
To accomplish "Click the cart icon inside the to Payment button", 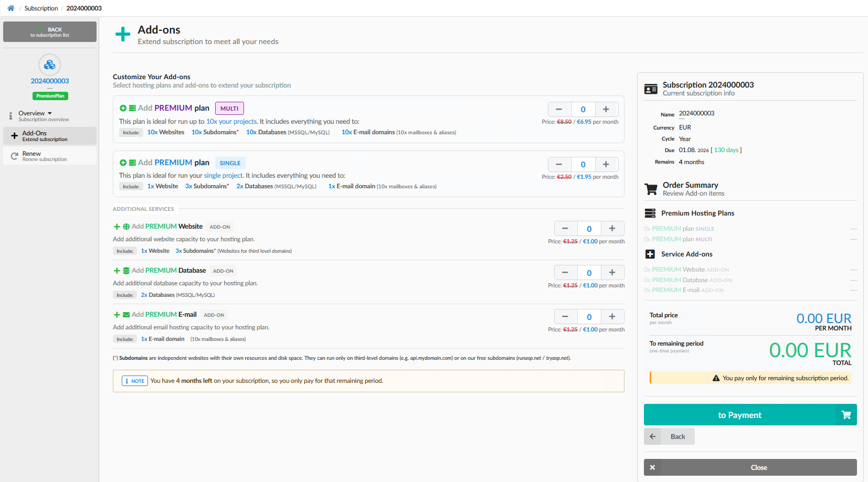I will coord(845,415).
